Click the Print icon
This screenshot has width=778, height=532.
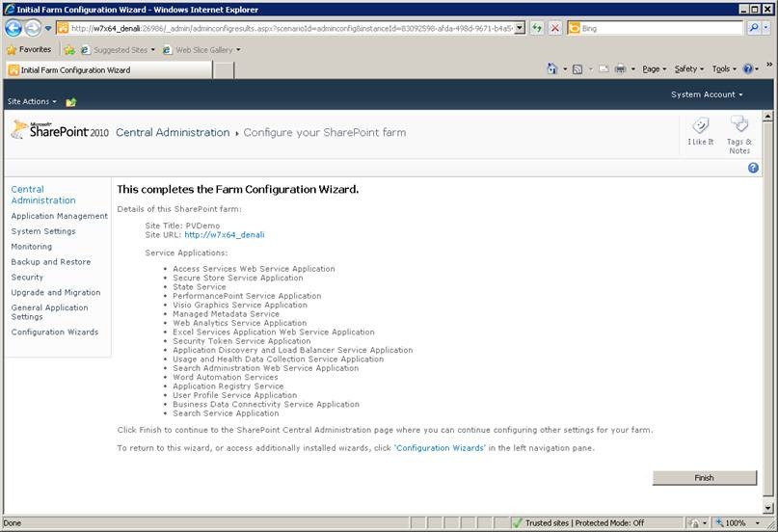tap(620, 69)
